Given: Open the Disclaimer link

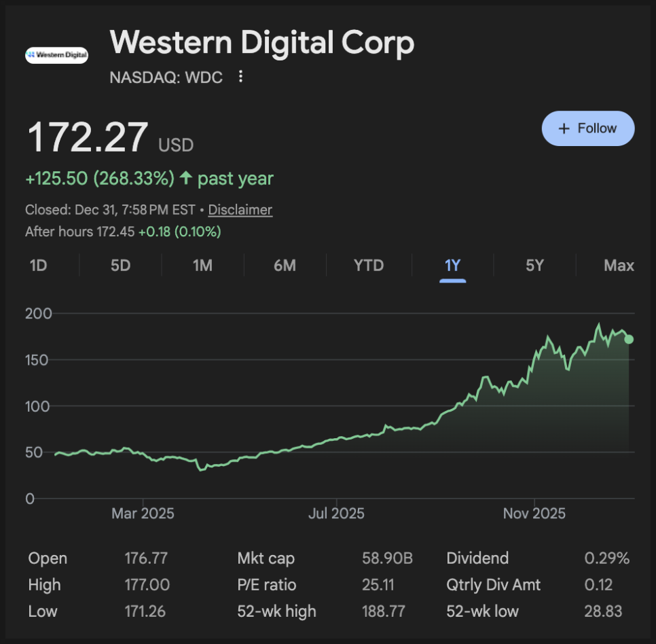Looking at the screenshot, I should 240,210.
